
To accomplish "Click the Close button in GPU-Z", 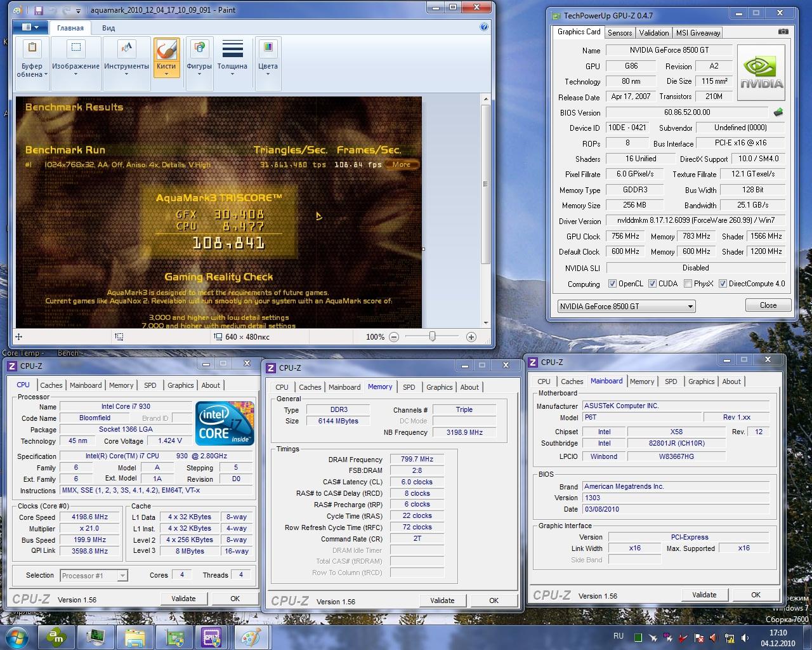I will (x=768, y=305).
